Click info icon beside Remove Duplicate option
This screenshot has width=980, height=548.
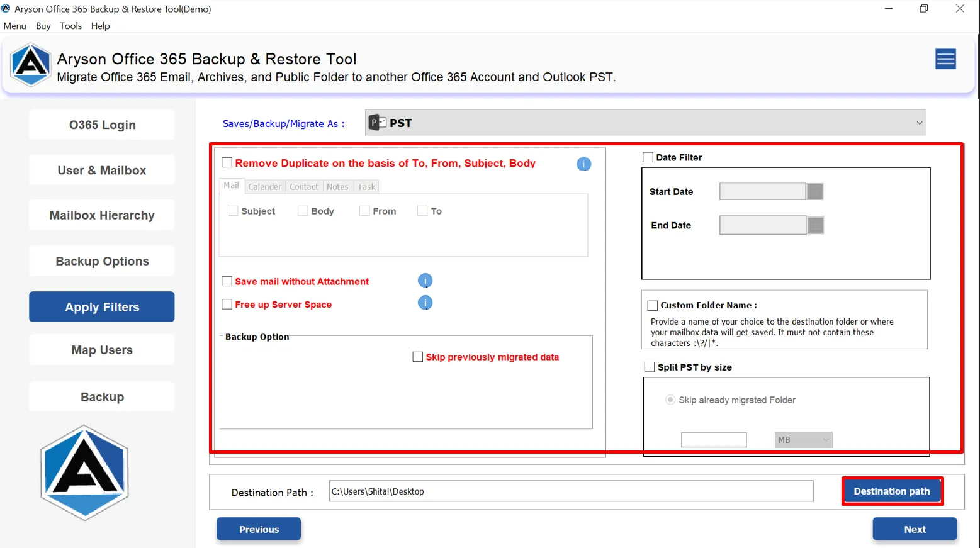[x=583, y=164]
